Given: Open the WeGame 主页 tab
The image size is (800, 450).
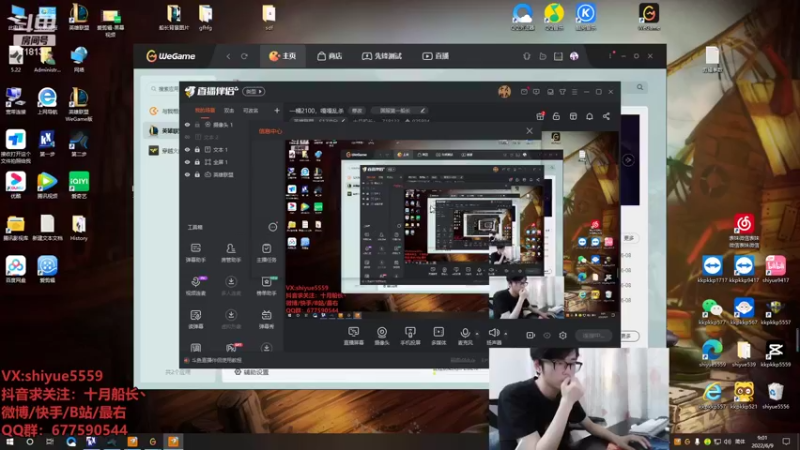Looking at the screenshot, I should point(283,56).
